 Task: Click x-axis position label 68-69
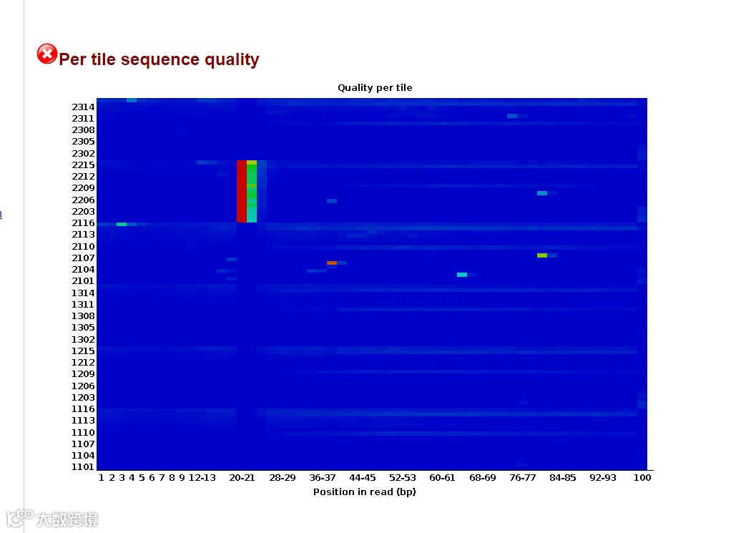(x=483, y=478)
